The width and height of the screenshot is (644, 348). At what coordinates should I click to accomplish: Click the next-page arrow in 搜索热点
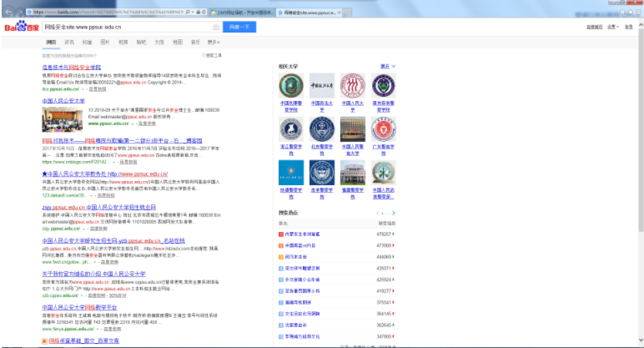(394, 213)
